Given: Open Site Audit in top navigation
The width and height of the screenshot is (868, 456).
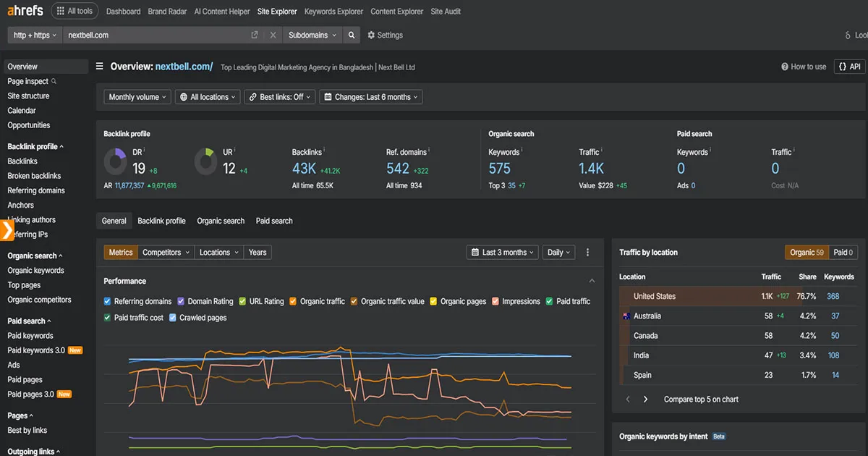Looking at the screenshot, I should click(x=446, y=12).
